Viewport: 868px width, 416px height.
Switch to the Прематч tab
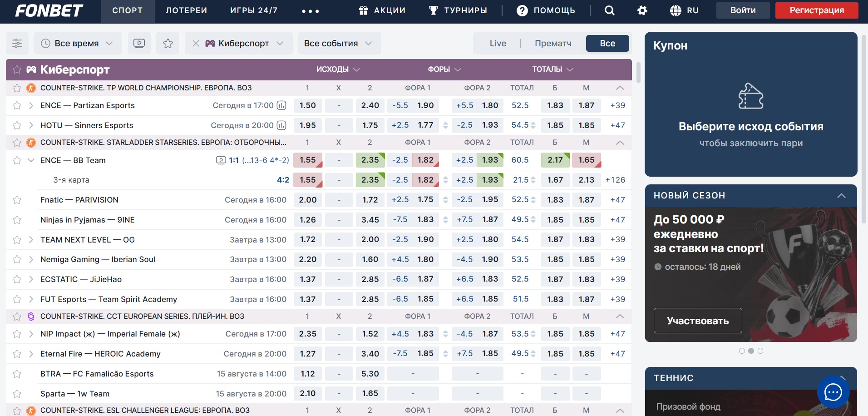553,44
